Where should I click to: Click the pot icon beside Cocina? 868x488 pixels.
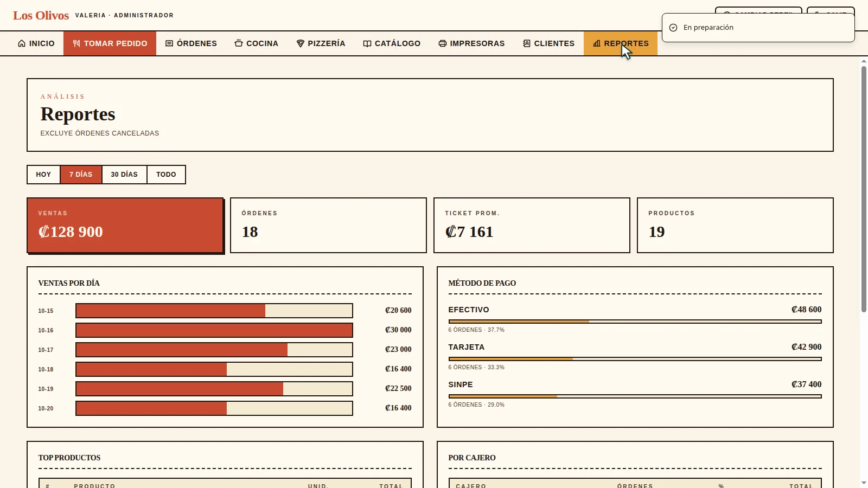click(x=239, y=43)
